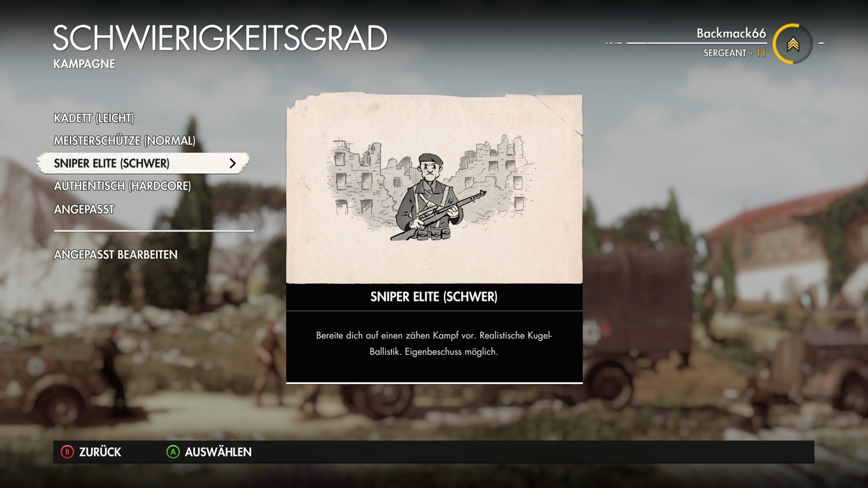Screen dimensions: 868x488
Task: Click the Schwierigkeitsgrad heading
Action: (220, 38)
